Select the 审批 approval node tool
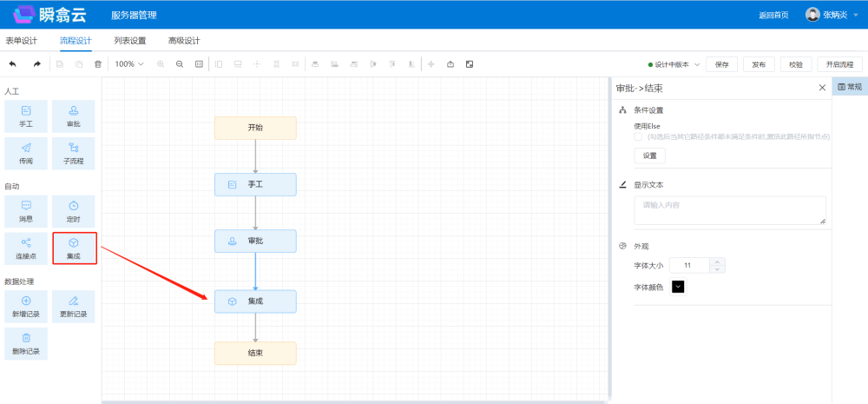This screenshot has width=868, height=404. (74, 116)
